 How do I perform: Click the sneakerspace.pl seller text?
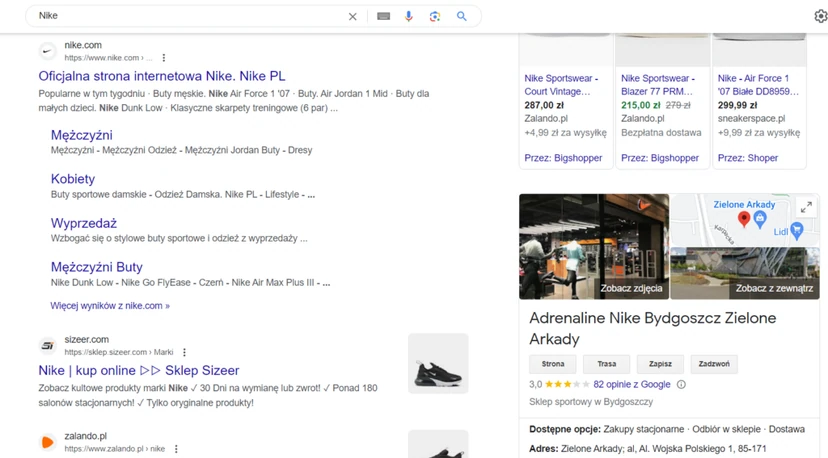pos(751,119)
